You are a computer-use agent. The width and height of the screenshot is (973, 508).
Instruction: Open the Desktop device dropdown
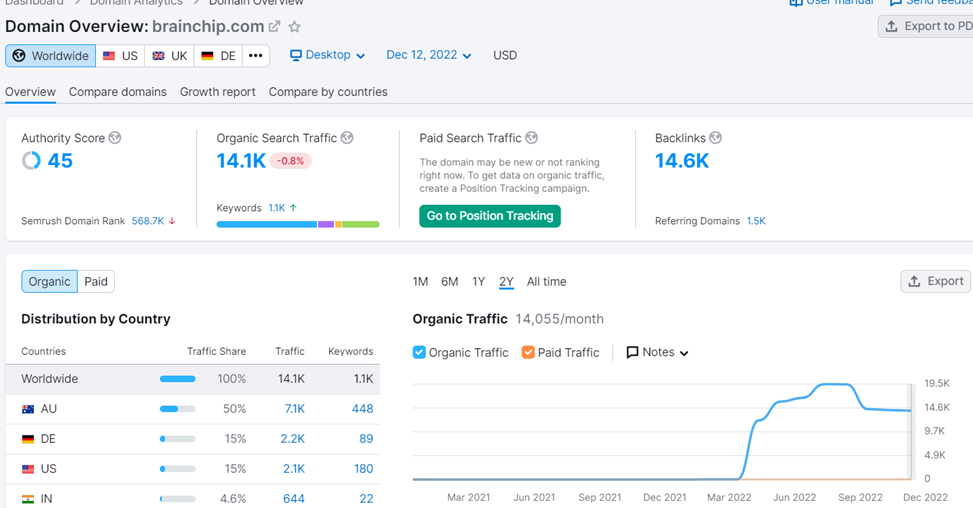click(x=328, y=56)
